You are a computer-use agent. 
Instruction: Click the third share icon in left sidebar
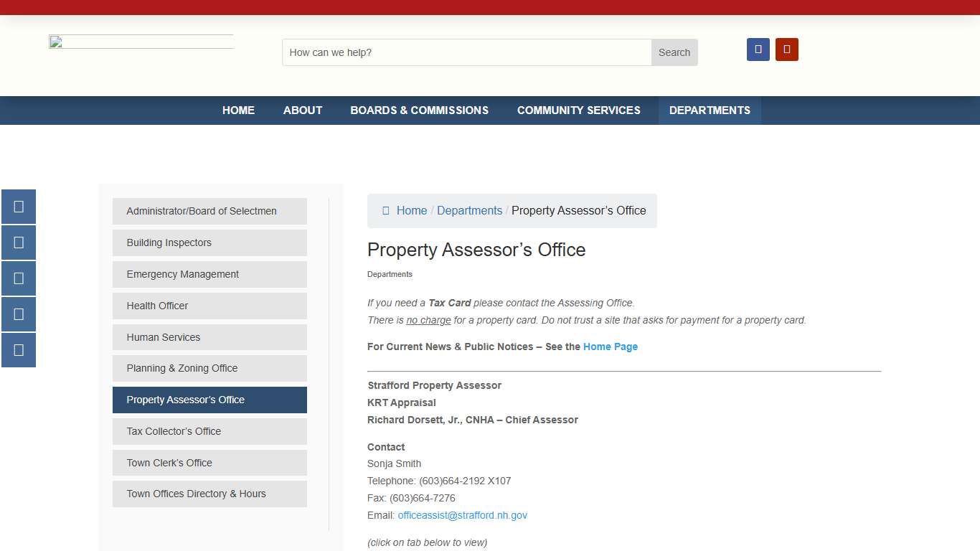point(19,278)
